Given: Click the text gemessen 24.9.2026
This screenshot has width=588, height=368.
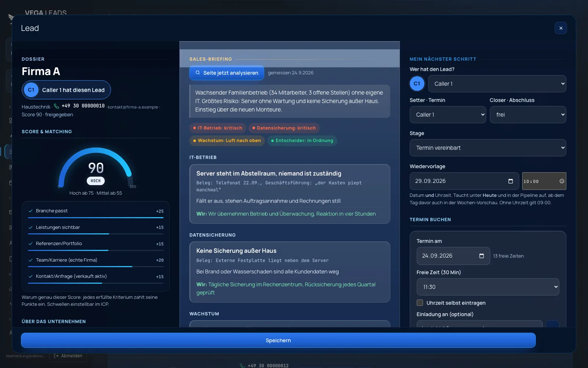Looking at the screenshot, I should pyautogui.click(x=291, y=73).
